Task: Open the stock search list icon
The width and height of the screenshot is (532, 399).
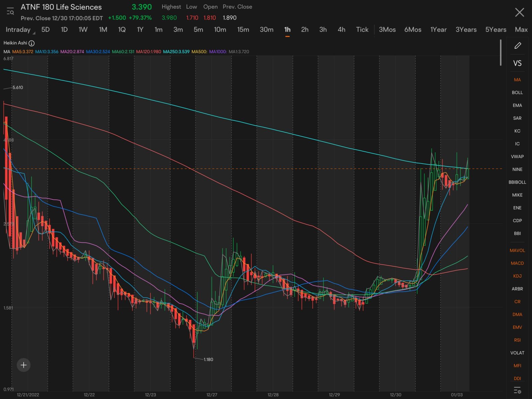Action: [x=10, y=11]
